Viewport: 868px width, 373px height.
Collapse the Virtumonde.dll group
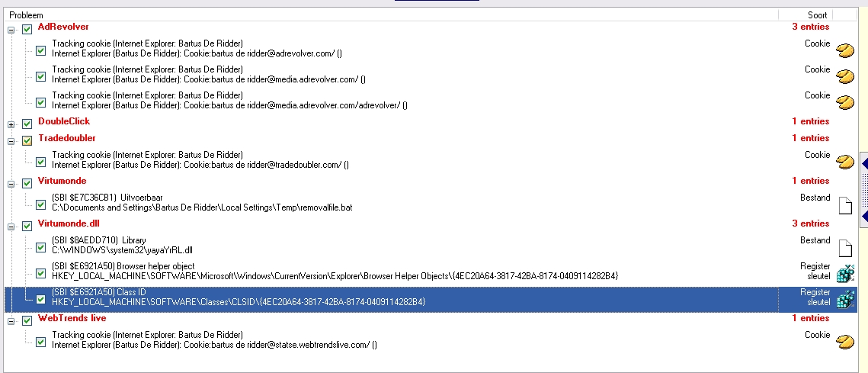[x=11, y=227]
